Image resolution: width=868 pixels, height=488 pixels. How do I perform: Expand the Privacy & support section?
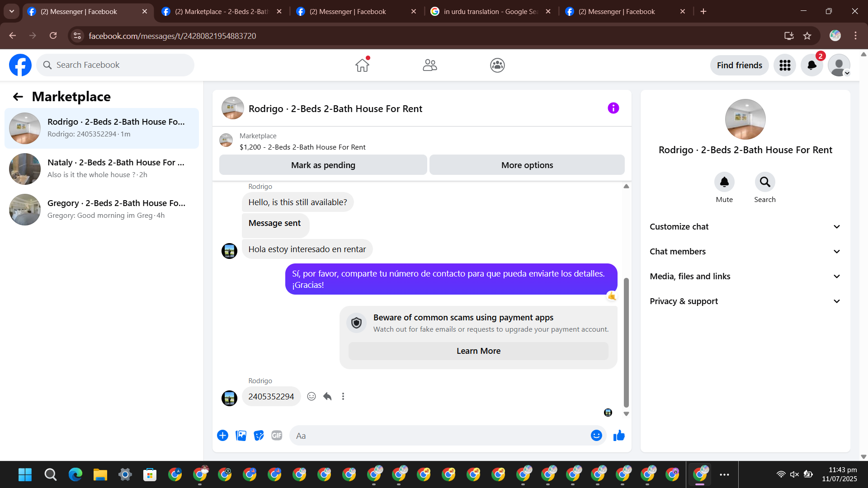click(745, 301)
